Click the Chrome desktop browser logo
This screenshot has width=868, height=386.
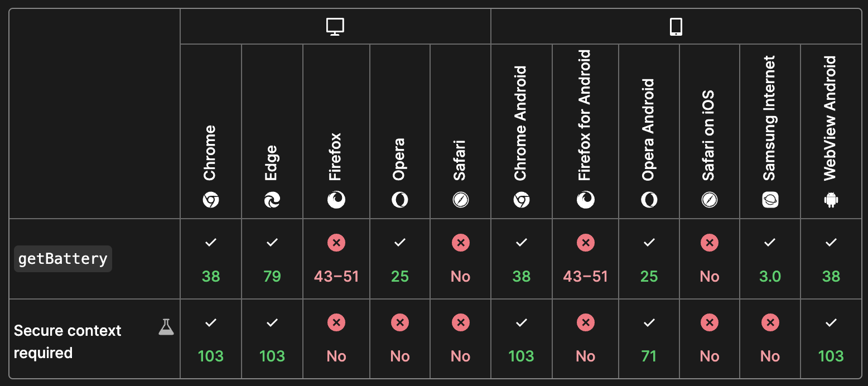coord(210,200)
